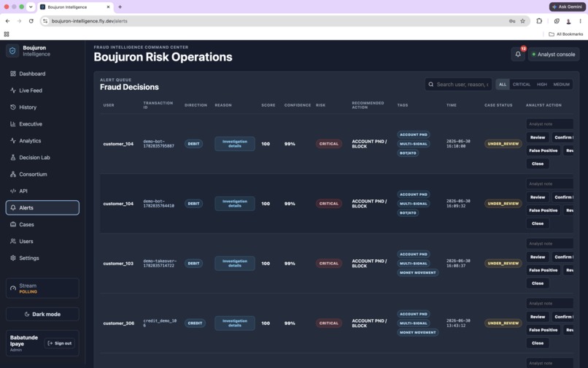Click the Stream polling status indicator
This screenshot has height=368, width=588.
(x=42, y=288)
